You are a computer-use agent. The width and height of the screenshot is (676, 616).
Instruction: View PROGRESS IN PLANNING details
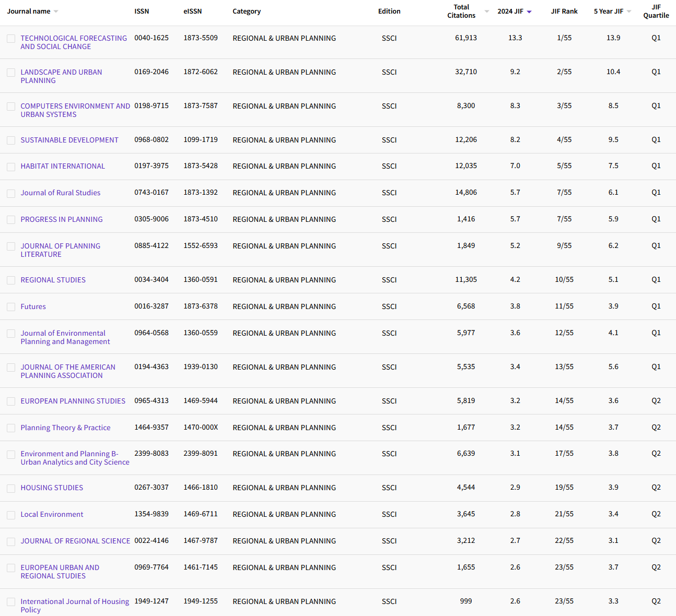point(61,219)
